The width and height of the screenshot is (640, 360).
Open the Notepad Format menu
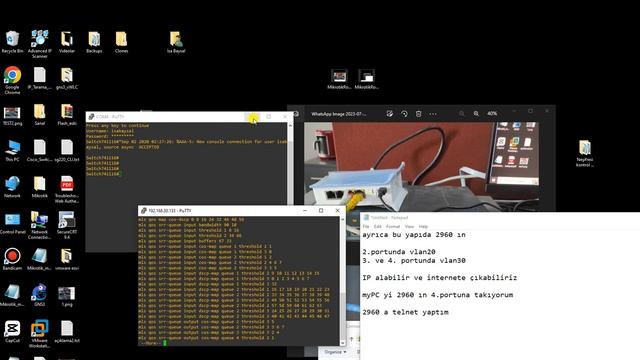[x=393, y=227]
